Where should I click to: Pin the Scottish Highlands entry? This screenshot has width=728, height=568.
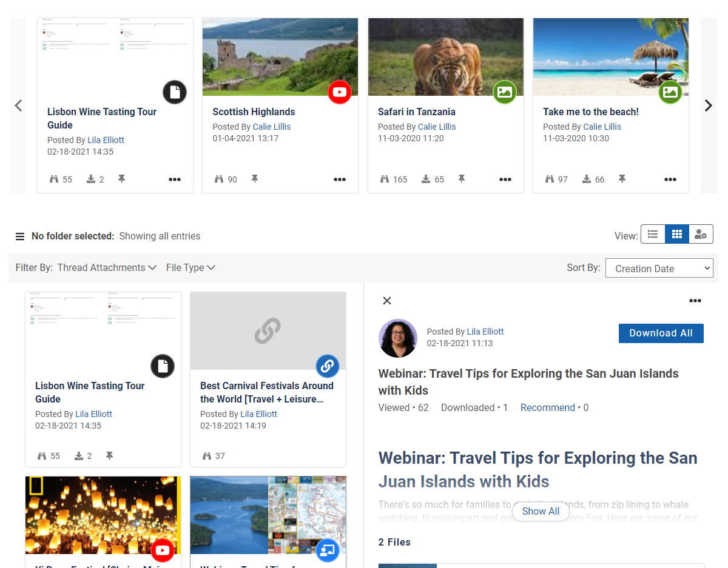coord(255,179)
